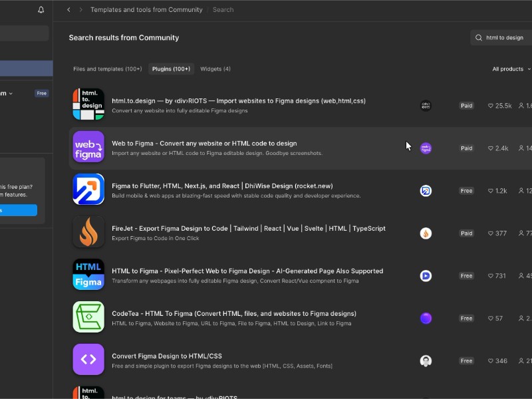Open html.to.design by div RIOTS title
532x399 pixels.
click(239, 101)
